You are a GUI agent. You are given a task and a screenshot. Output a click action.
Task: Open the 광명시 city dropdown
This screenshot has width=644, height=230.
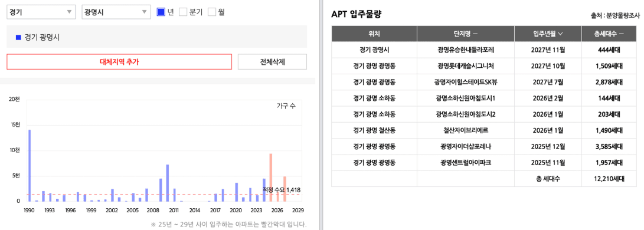tap(116, 12)
